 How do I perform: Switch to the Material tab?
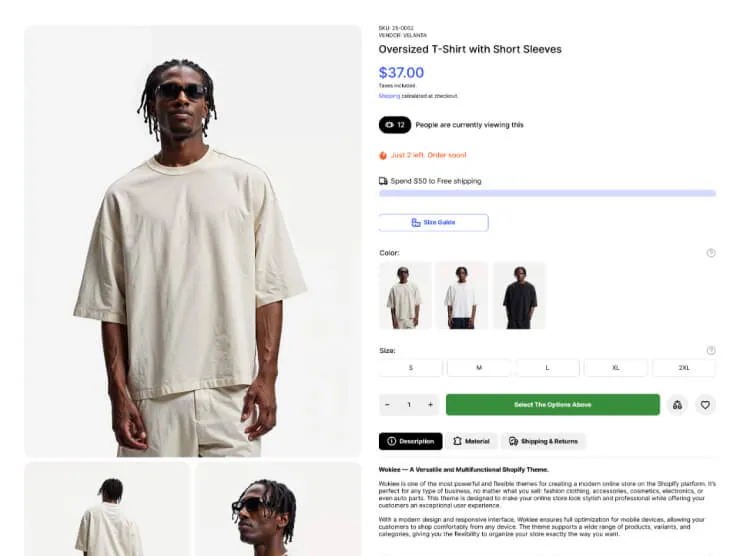pyautogui.click(x=471, y=441)
